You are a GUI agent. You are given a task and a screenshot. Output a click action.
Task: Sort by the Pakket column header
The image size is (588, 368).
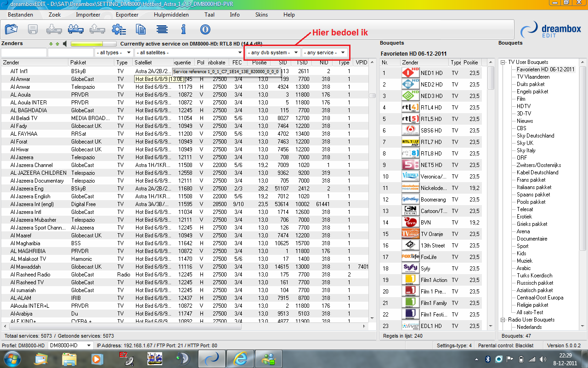(x=91, y=63)
